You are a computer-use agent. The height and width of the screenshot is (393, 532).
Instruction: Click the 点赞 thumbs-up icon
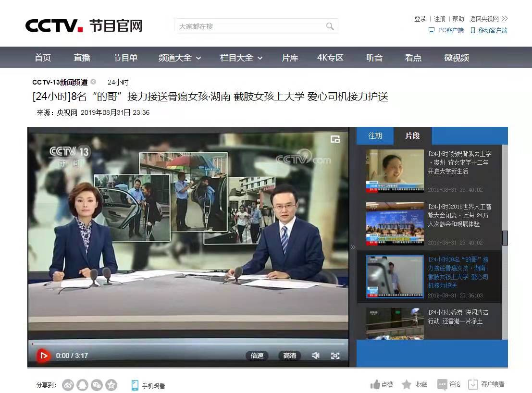coord(375,384)
